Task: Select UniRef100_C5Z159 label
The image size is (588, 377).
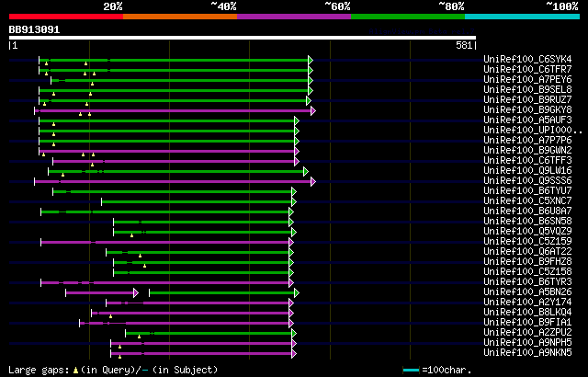Action: (x=527, y=242)
